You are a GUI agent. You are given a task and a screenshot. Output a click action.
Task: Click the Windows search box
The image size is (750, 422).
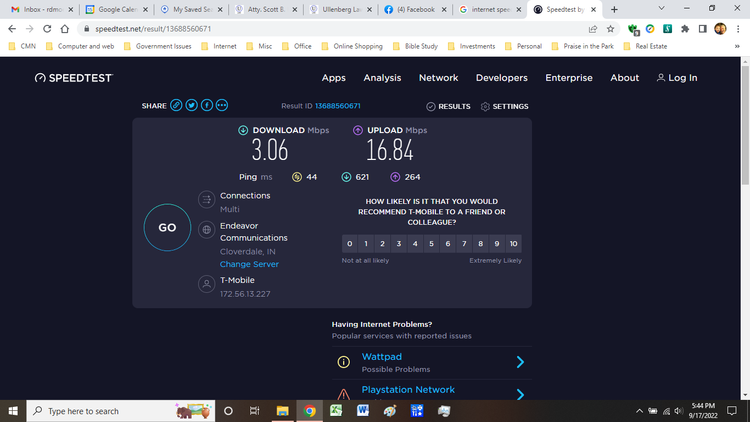coord(121,411)
